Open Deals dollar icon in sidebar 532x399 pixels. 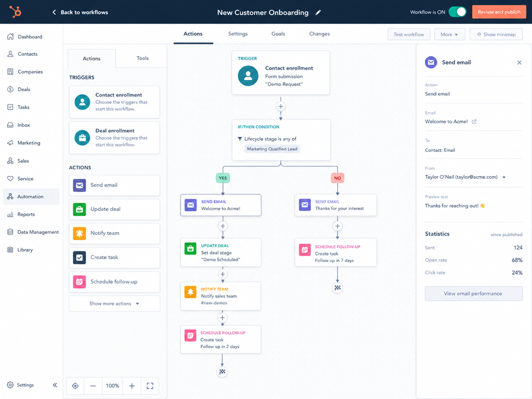coord(10,89)
